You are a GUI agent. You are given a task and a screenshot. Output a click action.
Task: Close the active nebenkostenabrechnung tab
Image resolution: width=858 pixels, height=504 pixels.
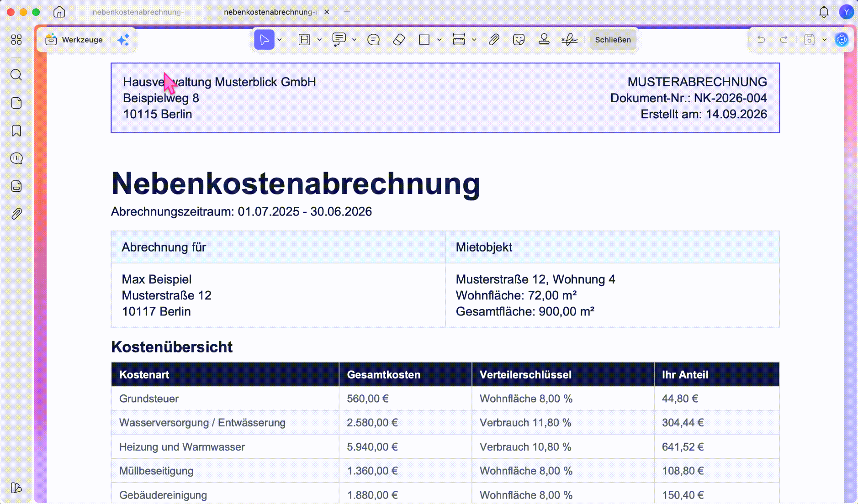point(327,12)
